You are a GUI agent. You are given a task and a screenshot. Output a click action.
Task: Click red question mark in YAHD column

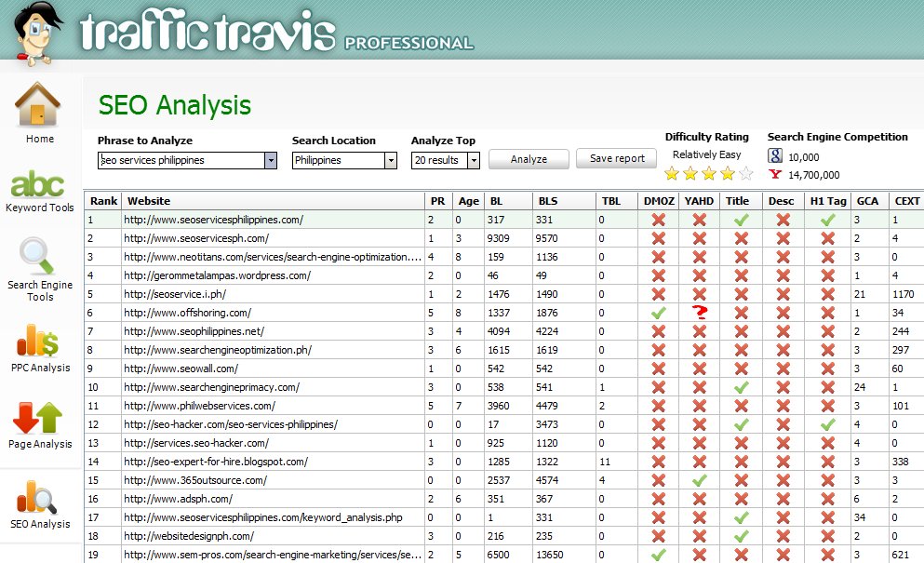700,314
